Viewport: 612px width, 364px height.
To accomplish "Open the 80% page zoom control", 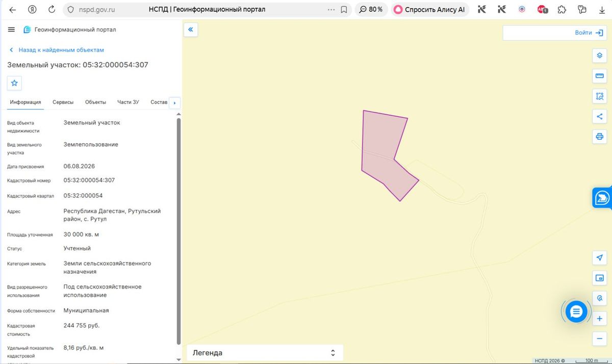I will 371,9.
